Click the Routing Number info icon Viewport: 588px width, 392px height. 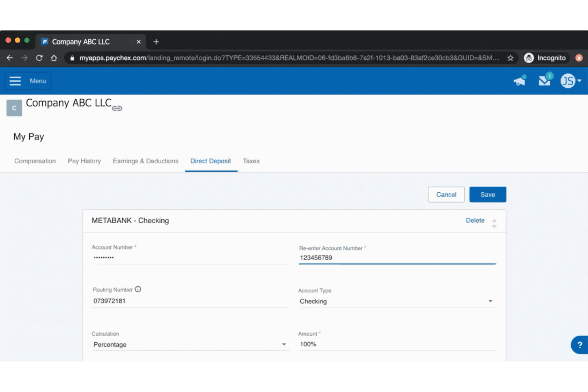(138, 289)
